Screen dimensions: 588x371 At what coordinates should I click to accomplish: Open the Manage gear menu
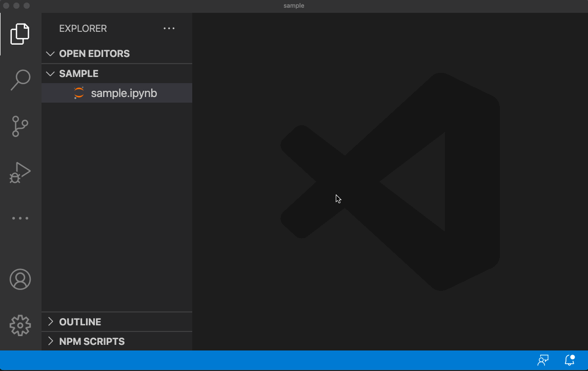(21, 325)
